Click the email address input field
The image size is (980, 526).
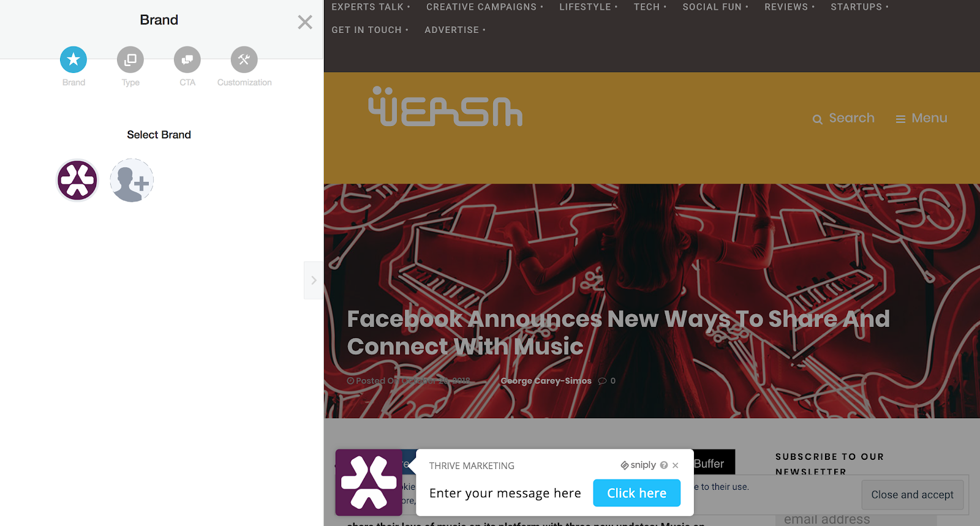point(856,519)
